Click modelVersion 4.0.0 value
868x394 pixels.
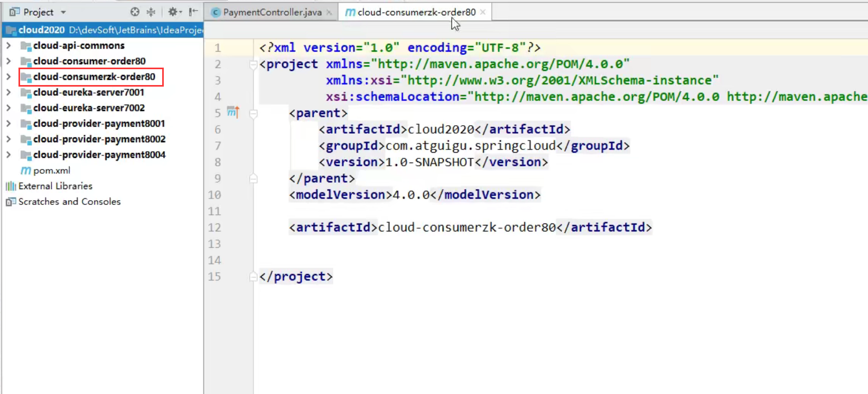point(411,195)
